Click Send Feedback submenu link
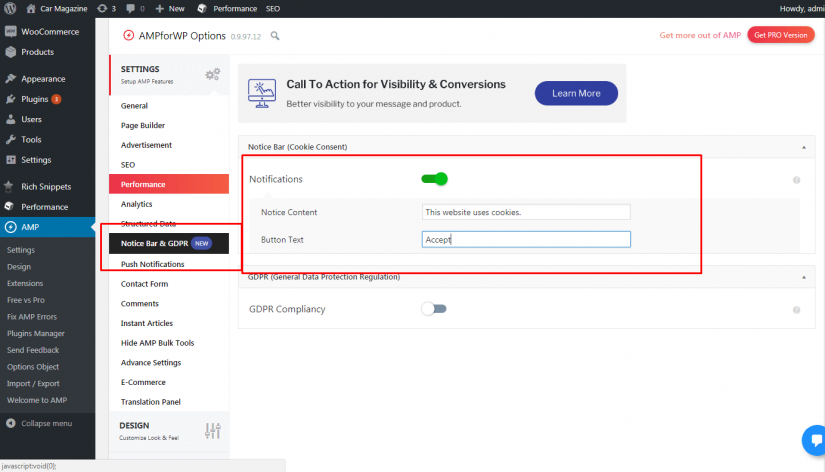Image resolution: width=825 pixels, height=472 pixels. [x=33, y=350]
